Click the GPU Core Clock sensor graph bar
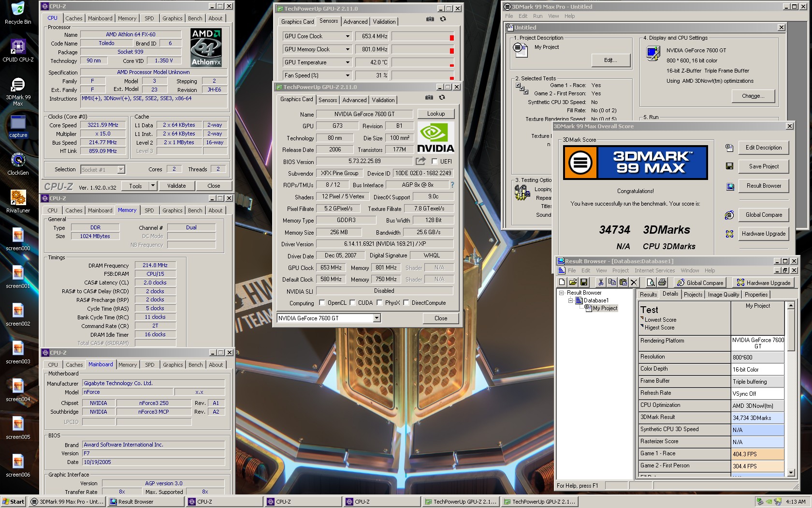The height and width of the screenshot is (508, 812). point(423,36)
